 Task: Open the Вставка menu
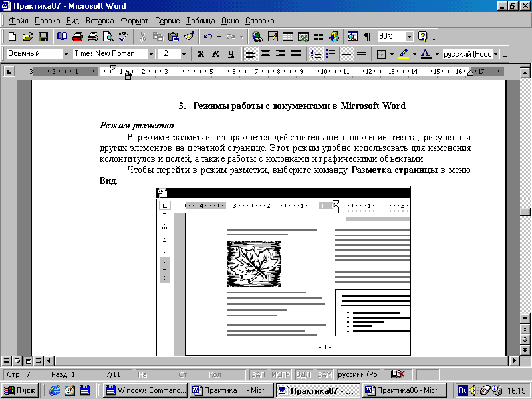(x=100, y=21)
